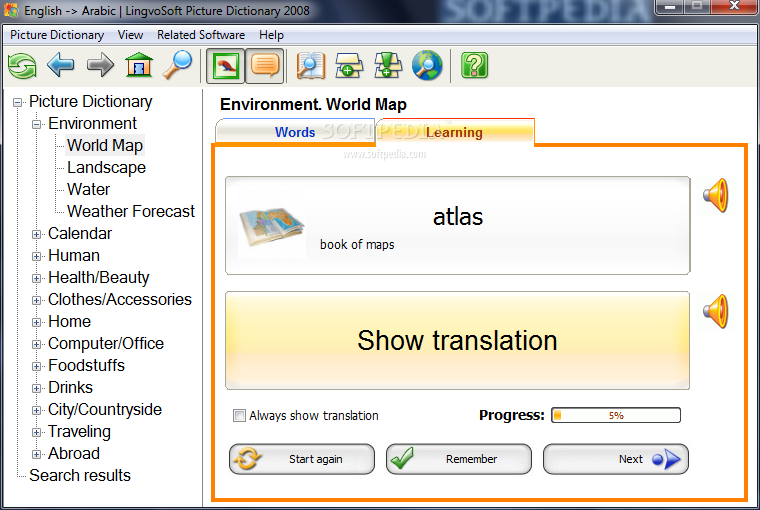Mark word with Remember button
The image size is (760, 510).
[459, 459]
